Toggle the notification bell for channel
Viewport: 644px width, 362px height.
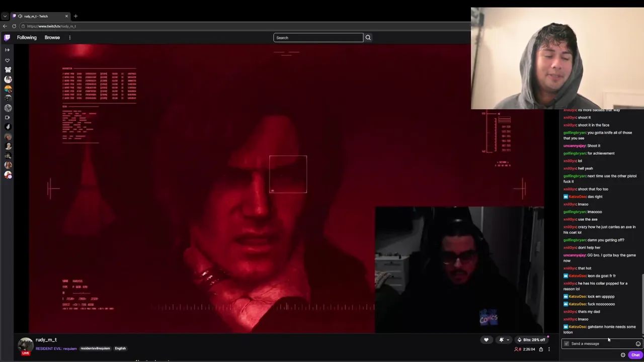[x=501, y=340]
